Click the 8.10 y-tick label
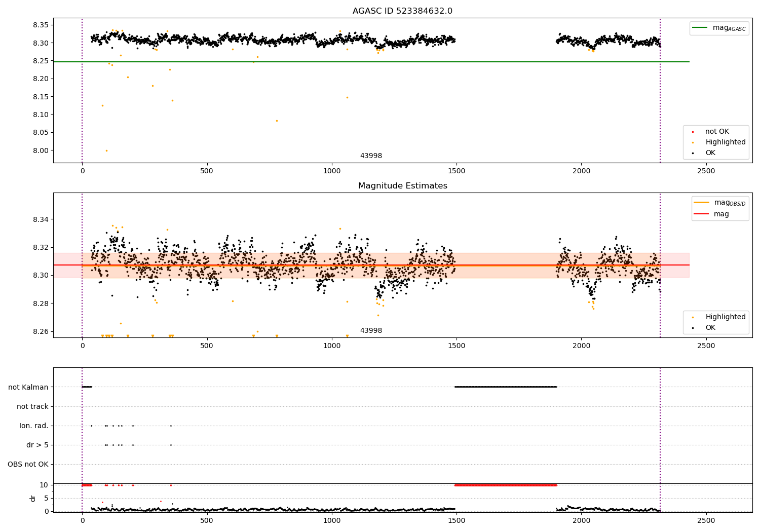 [40, 115]
